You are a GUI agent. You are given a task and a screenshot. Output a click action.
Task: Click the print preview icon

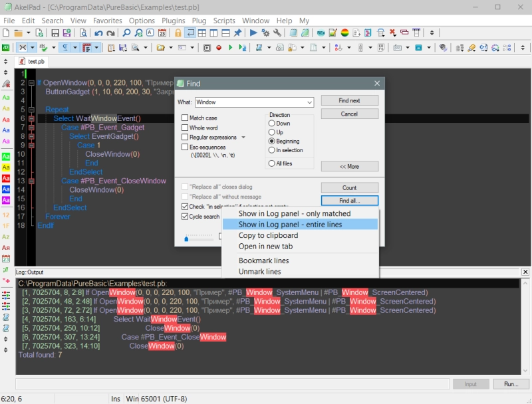tap(82, 33)
